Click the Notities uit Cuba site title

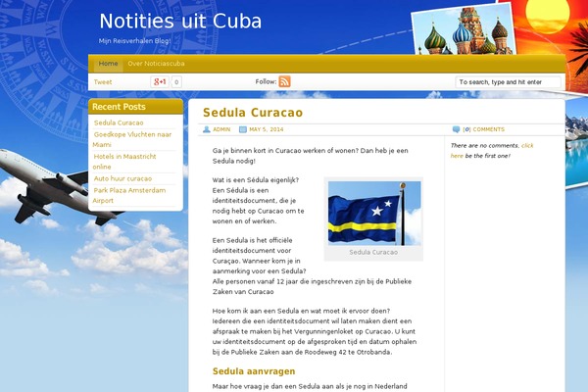[180, 22]
